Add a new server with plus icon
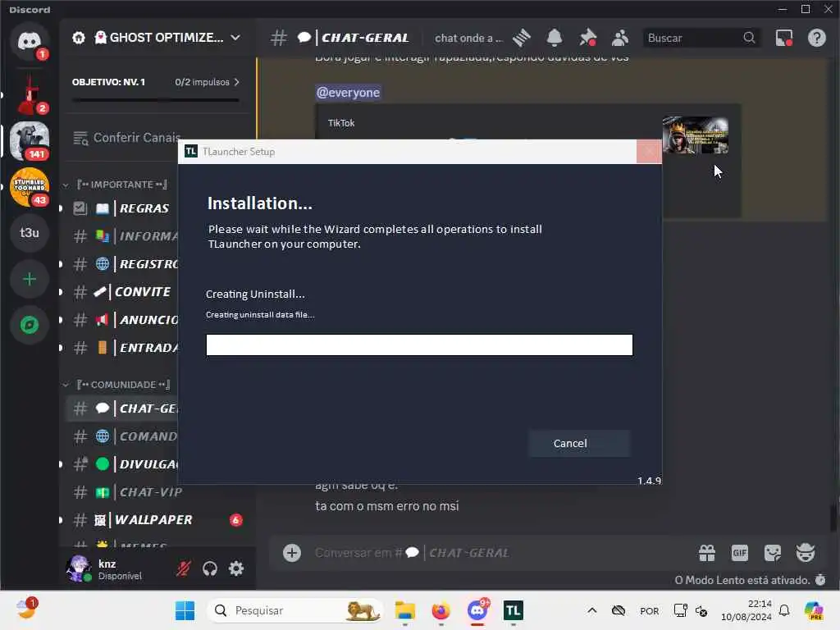The width and height of the screenshot is (840, 630). 30,279
